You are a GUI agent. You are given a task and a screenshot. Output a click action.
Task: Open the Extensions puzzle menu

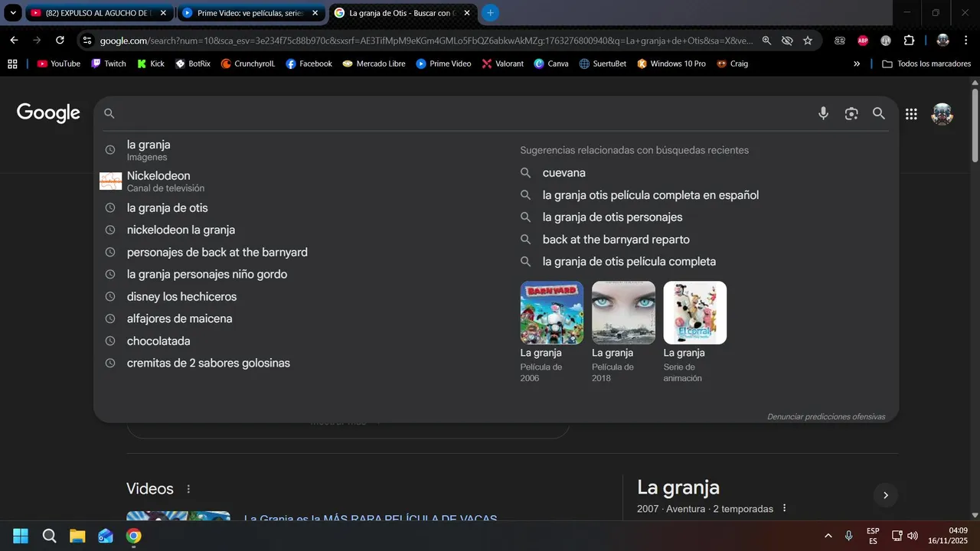[909, 41]
